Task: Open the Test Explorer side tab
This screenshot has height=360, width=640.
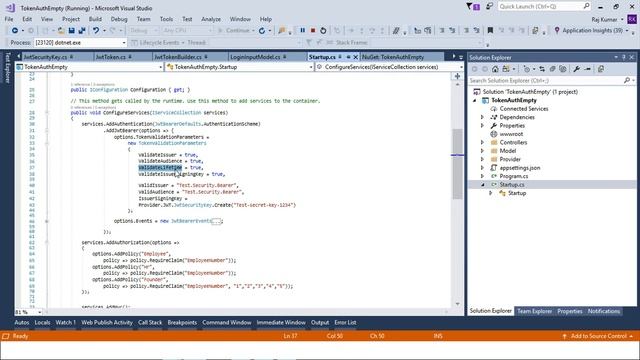Action: tap(7, 67)
